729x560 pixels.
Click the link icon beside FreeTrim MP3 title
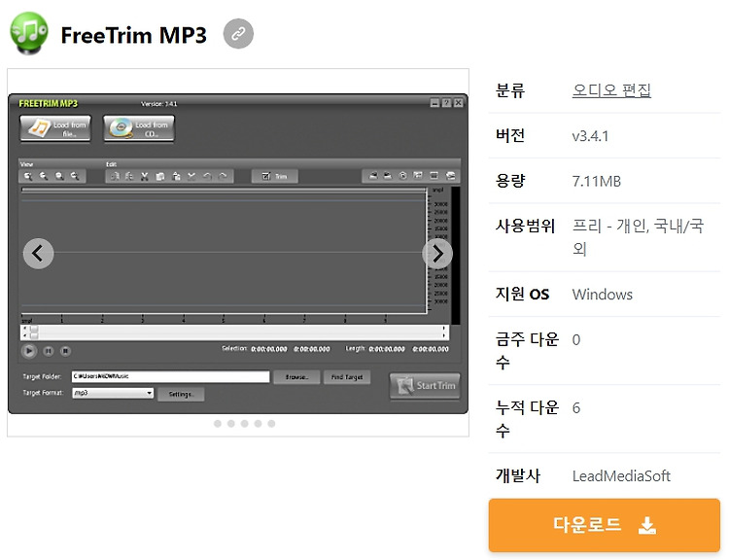[x=238, y=34]
